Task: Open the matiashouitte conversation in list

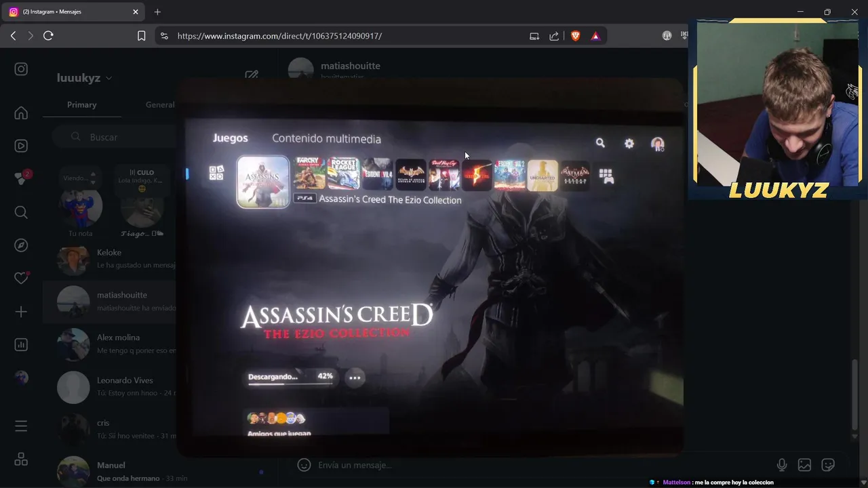Action: (x=109, y=301)
